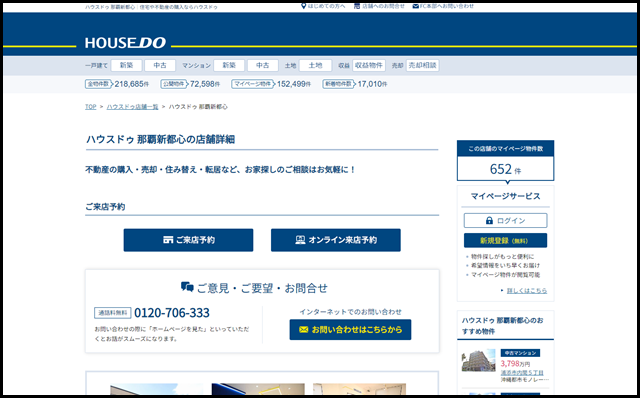The height and width of the screenshot is (398, 640).
Task: Click the 全物件数 218,685件 count
Action: pyautogui.click(x=117, y=84)
